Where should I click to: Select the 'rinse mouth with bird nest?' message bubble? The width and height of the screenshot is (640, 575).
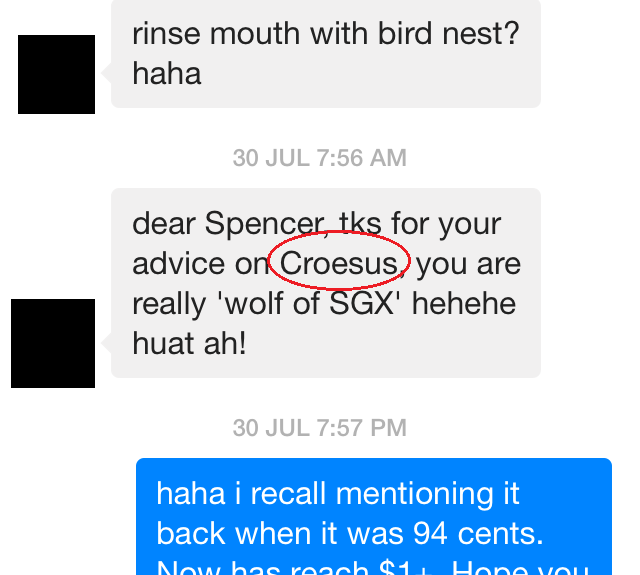[326, 54]
